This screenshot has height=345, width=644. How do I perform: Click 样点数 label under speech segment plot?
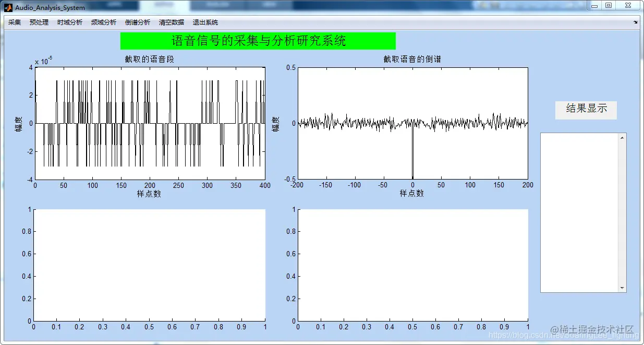click(x=149, y=193)
